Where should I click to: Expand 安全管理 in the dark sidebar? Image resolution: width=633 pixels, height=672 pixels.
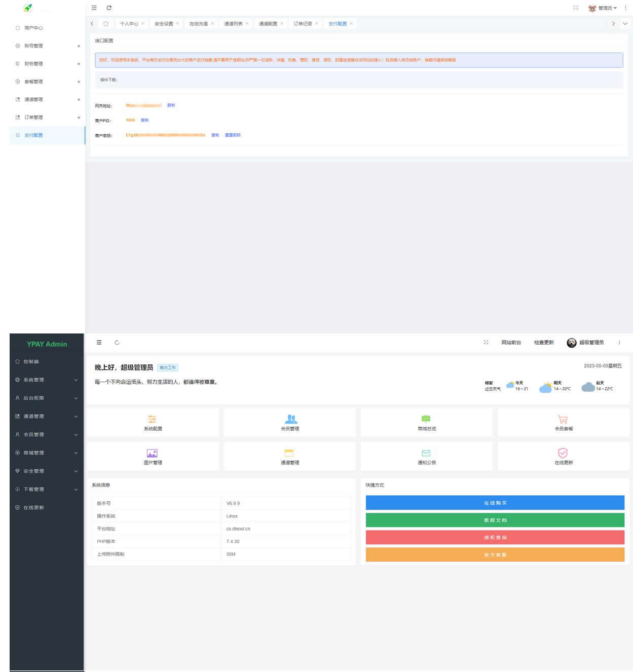(46, 471)
